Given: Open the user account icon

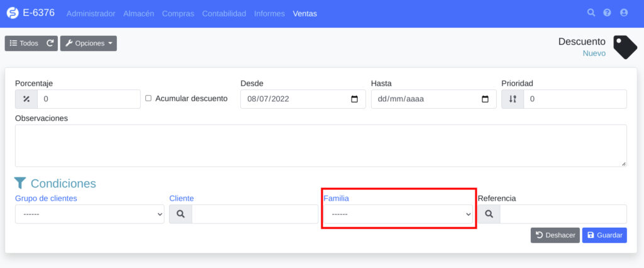Looking at the screenshot, I should 624,13.
